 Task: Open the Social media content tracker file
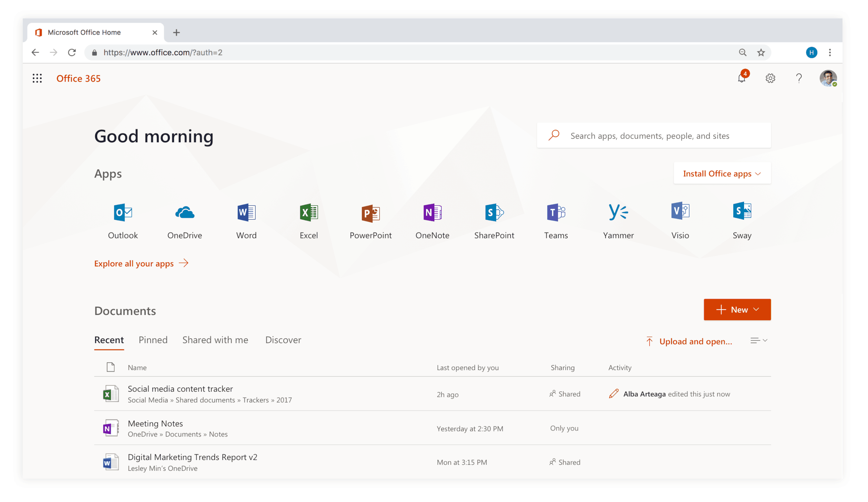pyautogui.click(x=180, y=389)
